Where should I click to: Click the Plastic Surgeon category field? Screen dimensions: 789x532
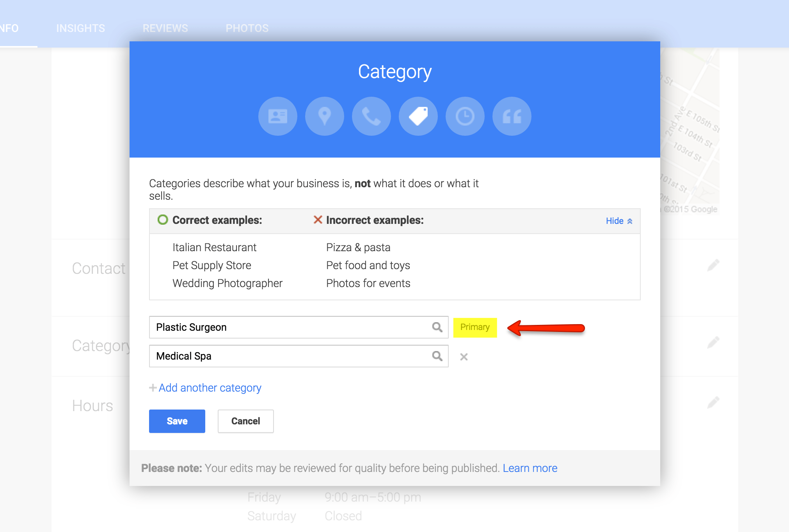coord(299,327)
